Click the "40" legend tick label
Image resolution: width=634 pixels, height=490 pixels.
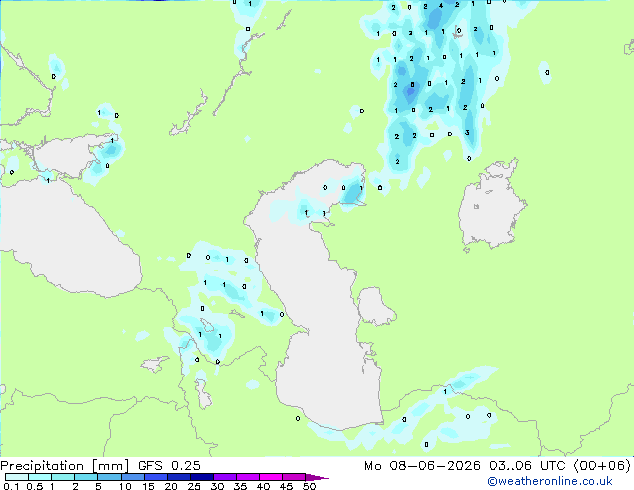coord(263,486)
